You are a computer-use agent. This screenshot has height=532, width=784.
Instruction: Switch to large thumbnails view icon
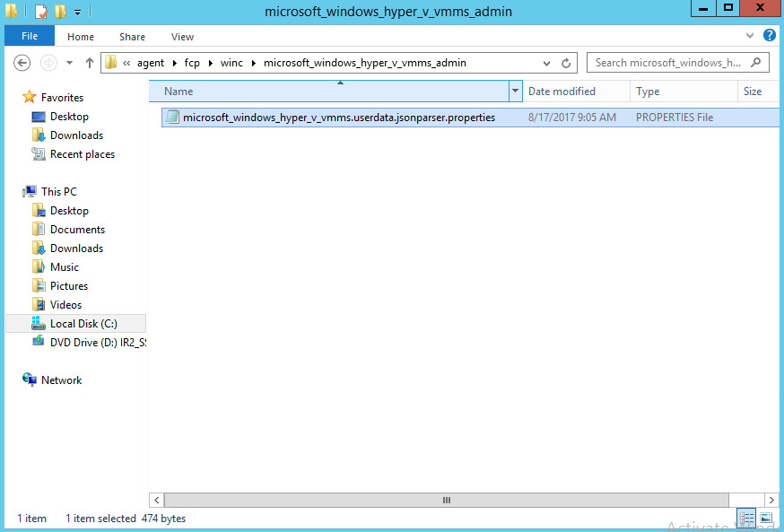(x=766, y=519)
